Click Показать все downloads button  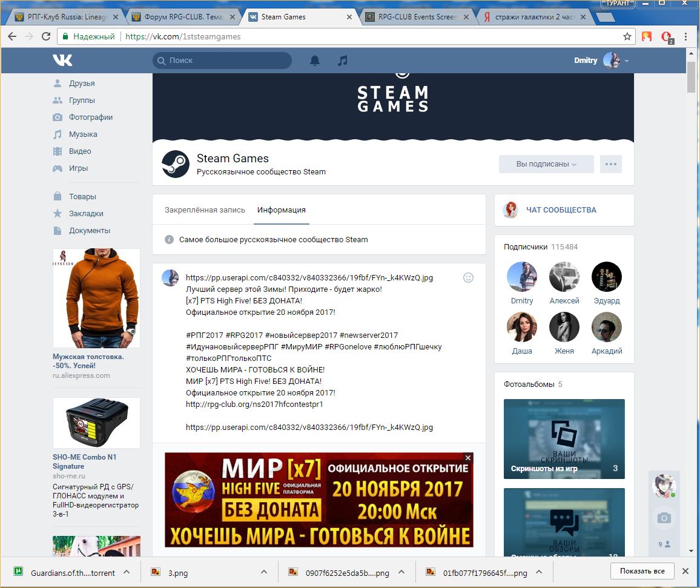coord(642,571)
